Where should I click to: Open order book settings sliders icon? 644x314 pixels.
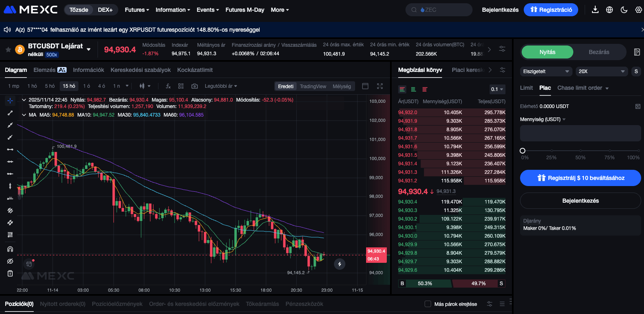[x=503, y=70]
